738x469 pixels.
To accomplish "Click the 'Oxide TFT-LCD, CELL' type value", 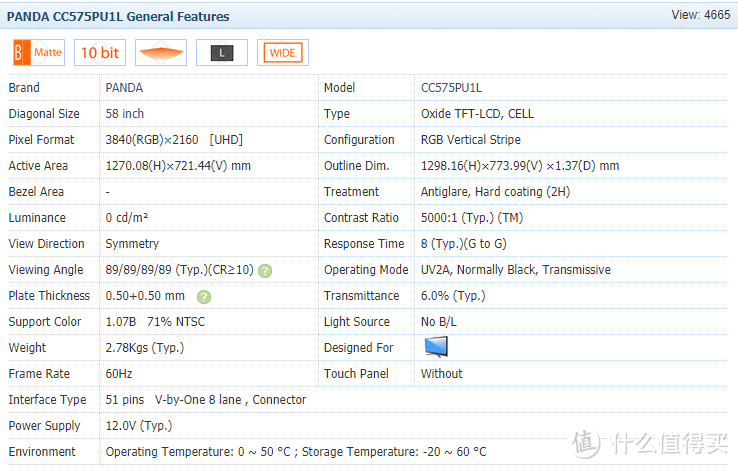I will (477, 114).
